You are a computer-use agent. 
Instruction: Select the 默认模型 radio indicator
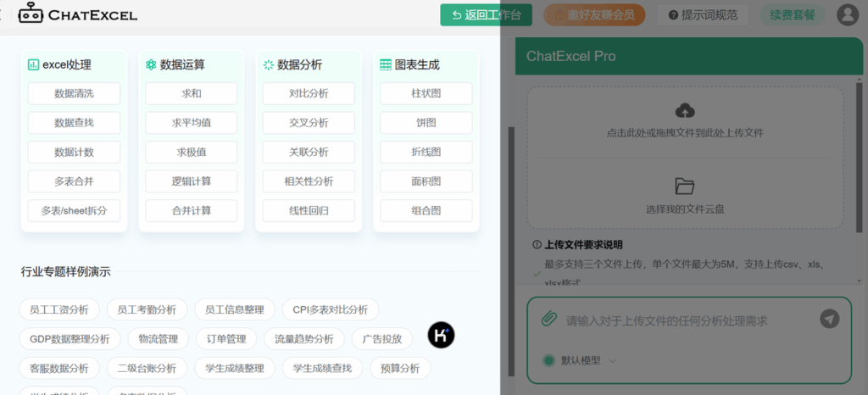548,361
